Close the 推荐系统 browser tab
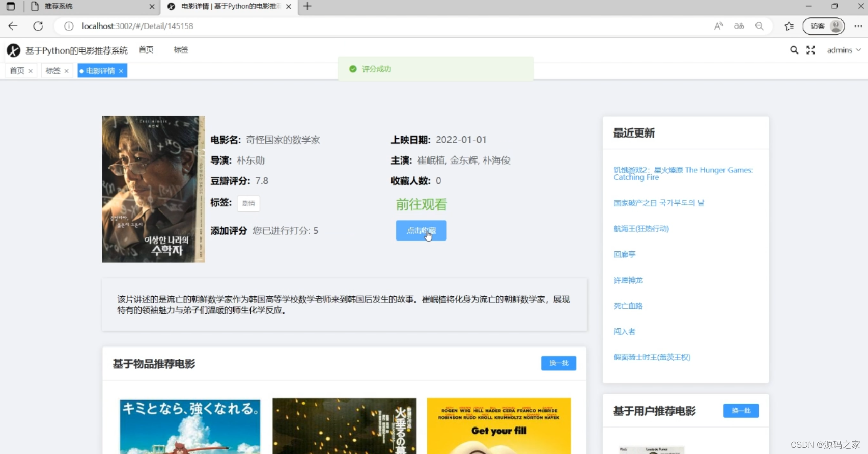The image size is (868, 454). pyautogui.click(x=152, y=7)
